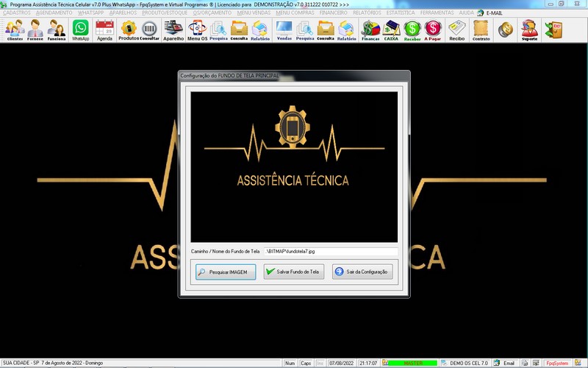Click the 21:17:07 clock in status bar
The image size is (588, 368).
coord(368,363)
